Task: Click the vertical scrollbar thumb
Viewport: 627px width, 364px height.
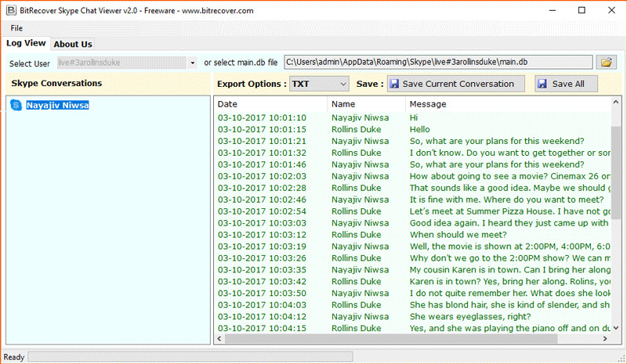Action: (616, 172)
